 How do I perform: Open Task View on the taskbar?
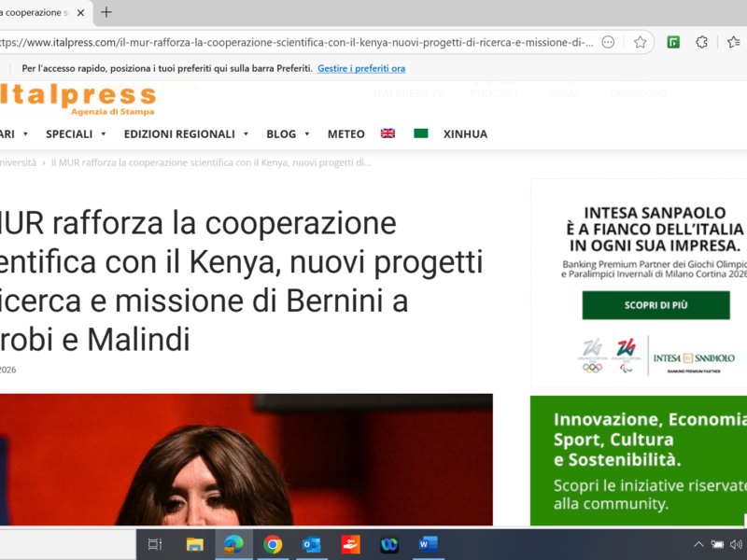pos(154,545)
